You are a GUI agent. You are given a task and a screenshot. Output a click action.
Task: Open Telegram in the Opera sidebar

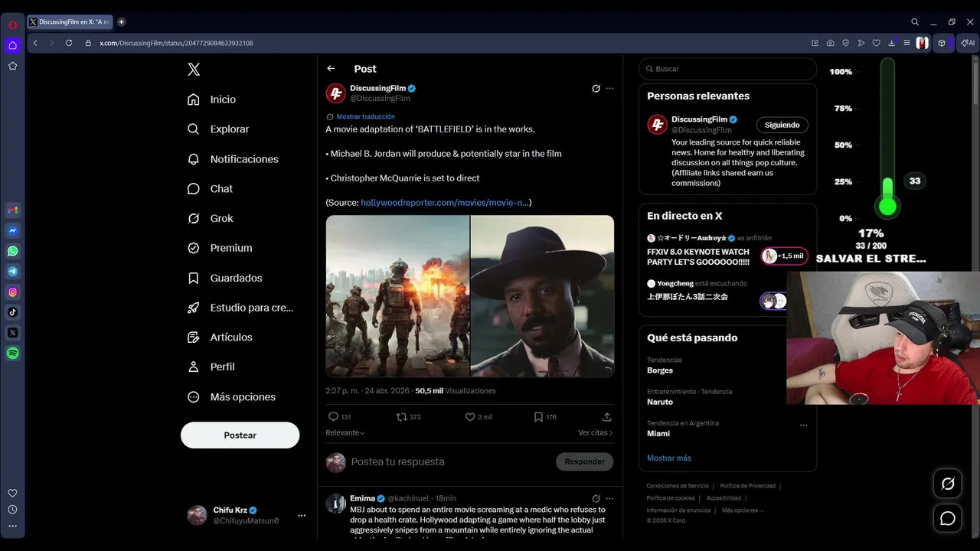click(13, 272)
